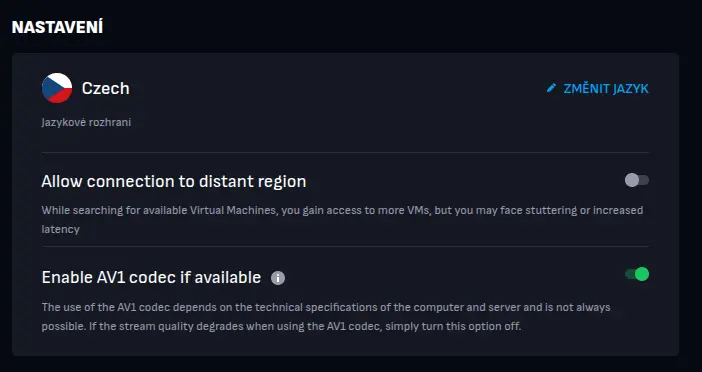
Task: Click the Czech flag icon
Action: 57,88
